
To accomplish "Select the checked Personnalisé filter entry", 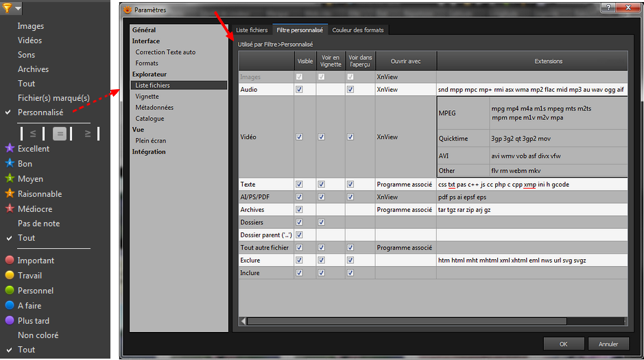I will pyautogui.click(x=40, y=112).
